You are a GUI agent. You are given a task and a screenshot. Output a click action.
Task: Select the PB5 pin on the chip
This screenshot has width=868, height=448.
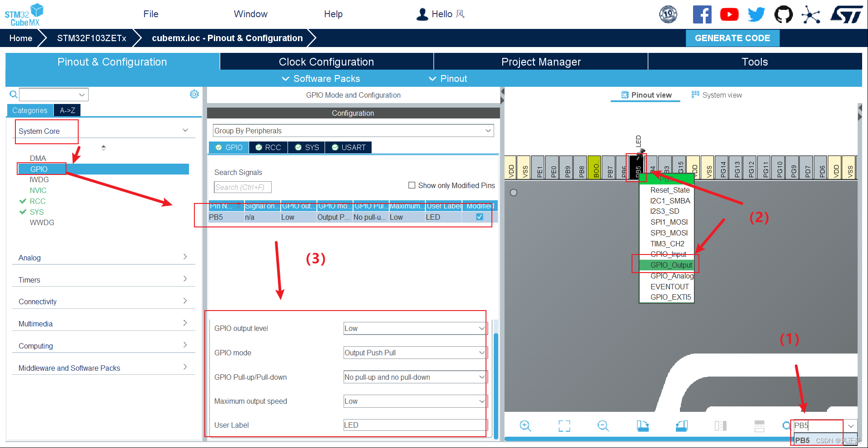tap(637, 168)
